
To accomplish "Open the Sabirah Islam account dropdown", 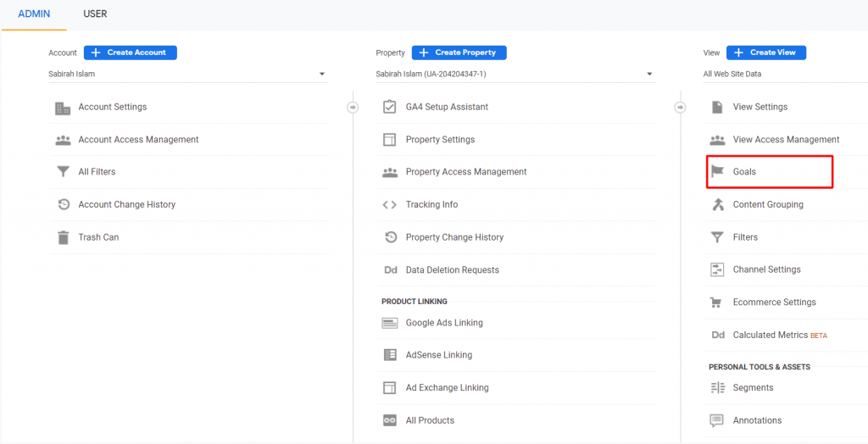I will click(188, 75).
